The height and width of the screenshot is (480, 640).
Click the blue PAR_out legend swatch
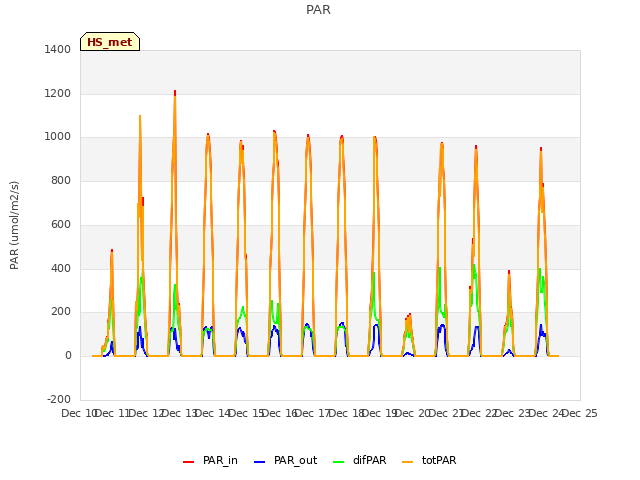pyautogui.click(x=259, y=462)
